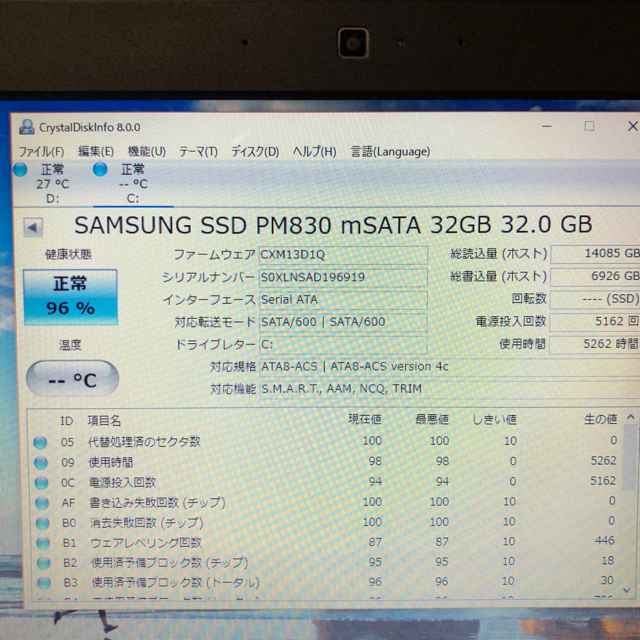Open the テーマ(T) menu
The image size is (640, 640).
click(198, 152)
